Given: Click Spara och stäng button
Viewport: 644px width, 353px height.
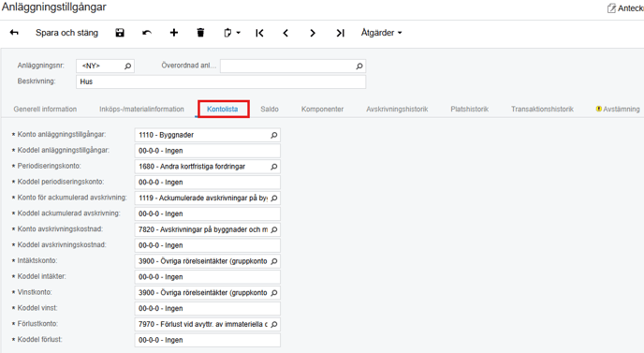Looking at the screenshot, I should [66, 33].
